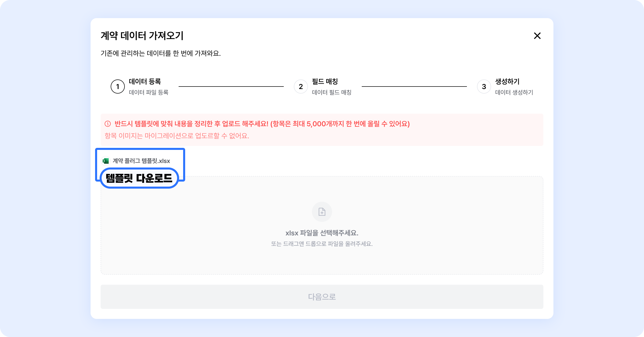The width and height of the screenshot is (644, 337).
Task: Click the add-file icon in the upload area
Action: pyautogui.click(x=322, y=212)
